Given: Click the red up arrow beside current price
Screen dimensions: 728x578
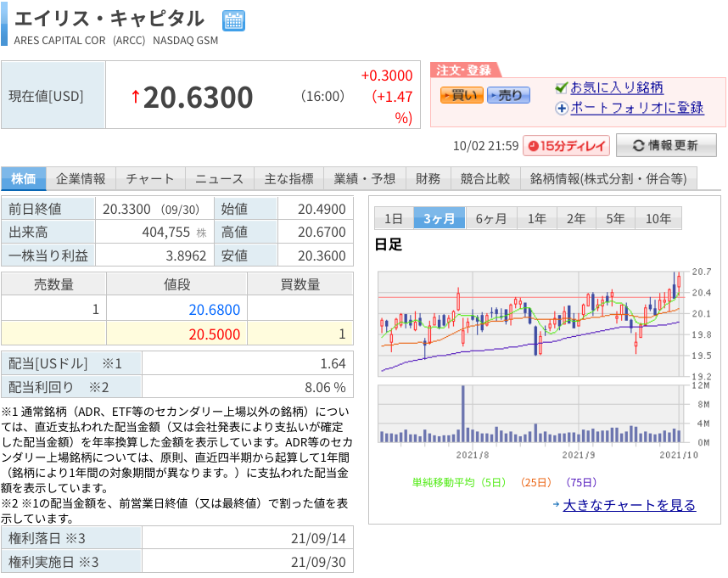Looking at the screenshot, I should click(136, 97).
